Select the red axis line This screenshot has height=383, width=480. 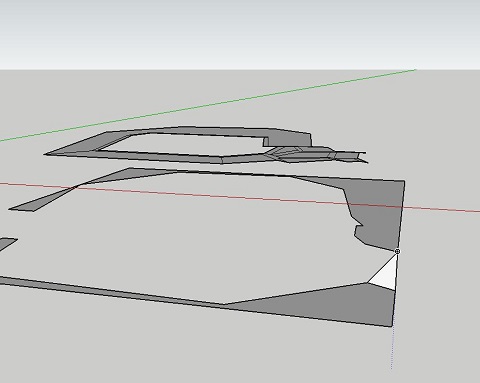(x=240, y=197)
